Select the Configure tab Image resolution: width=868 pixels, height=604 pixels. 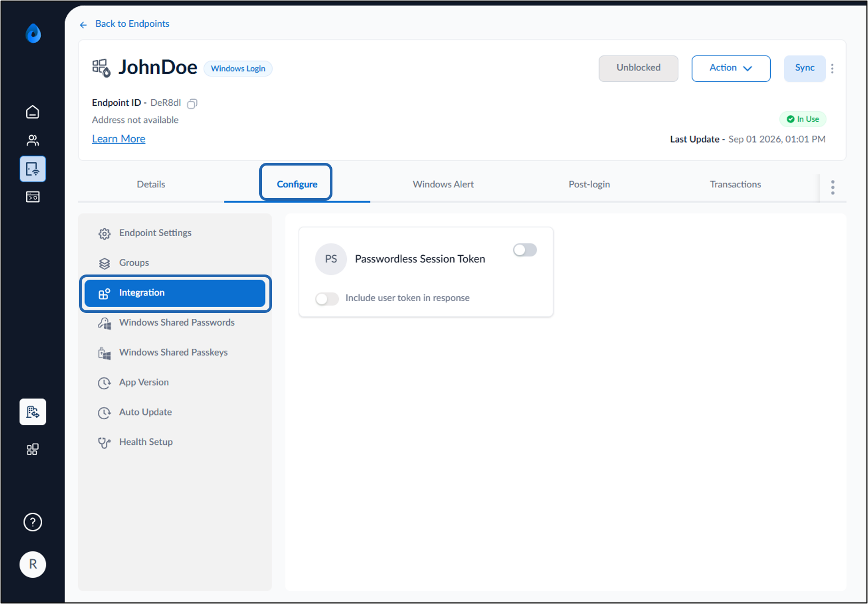point(297,184)
